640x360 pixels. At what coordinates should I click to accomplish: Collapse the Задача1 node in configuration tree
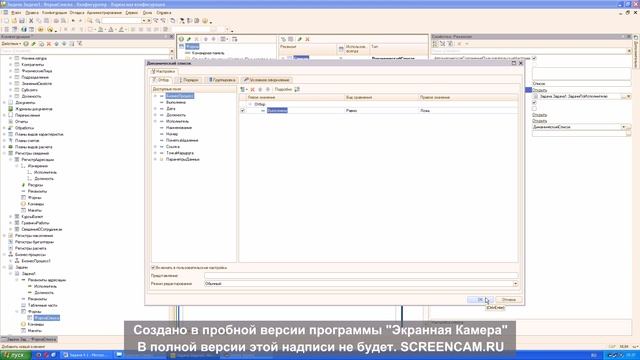[x=11, y=273]
